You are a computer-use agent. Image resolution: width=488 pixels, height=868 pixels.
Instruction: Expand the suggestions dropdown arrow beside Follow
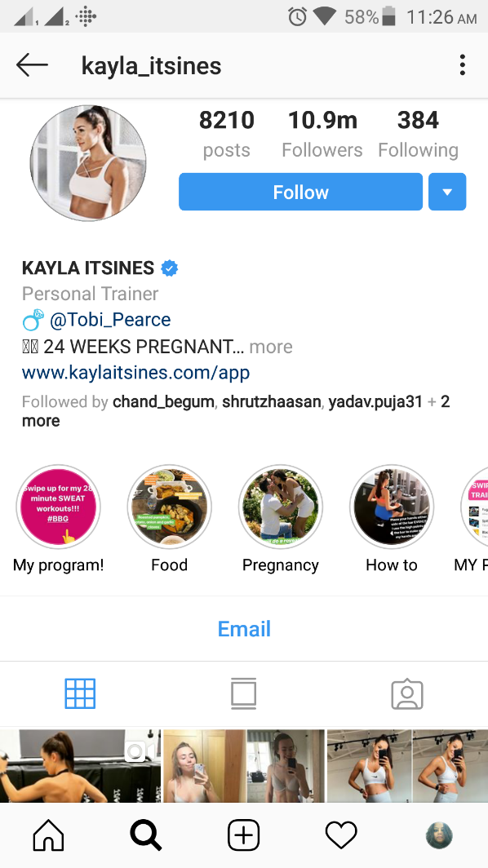pyautogui.click(x=447, y=192)
